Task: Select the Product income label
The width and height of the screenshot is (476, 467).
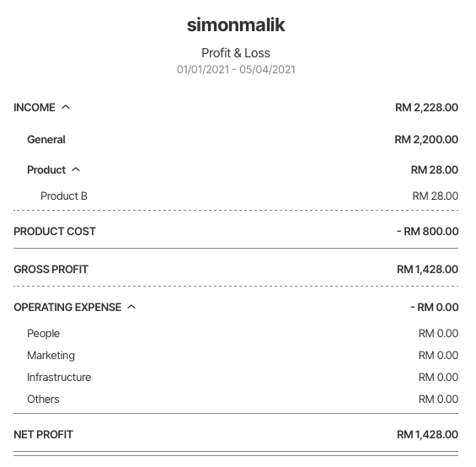Action: (46, 169)
